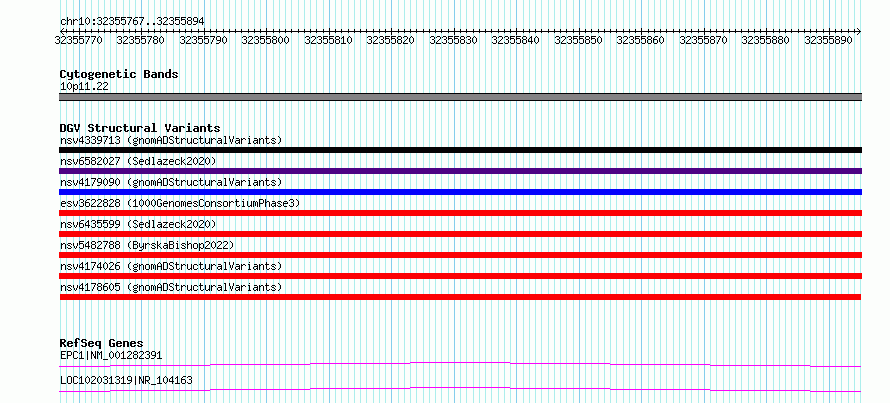Open the nsv4174026 variant label
Viewport: 890px width, 403px height.
[171, 266]
